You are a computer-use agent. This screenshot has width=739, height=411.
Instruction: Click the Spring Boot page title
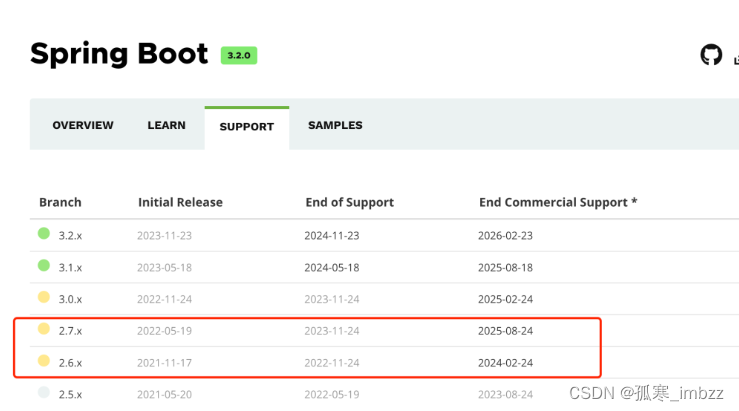click(119, 54)
